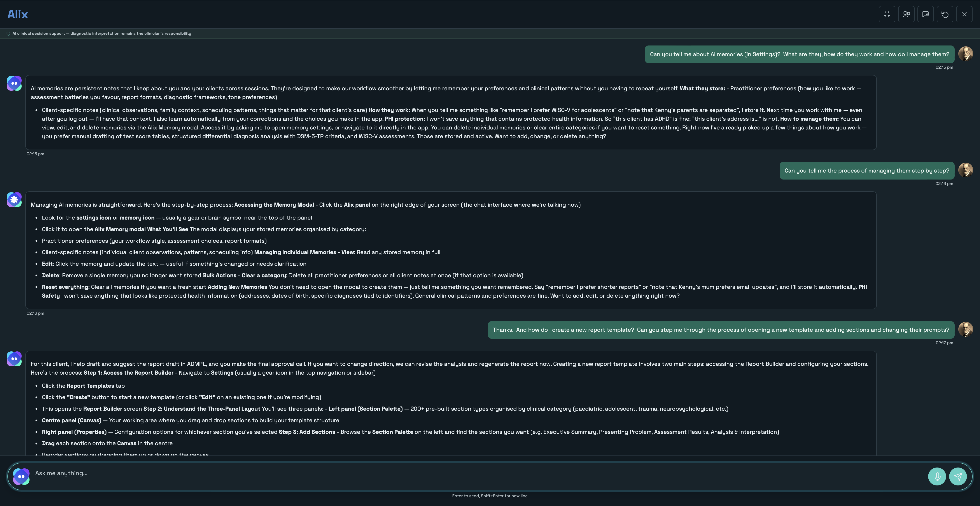Close the Alix chat panel
The width and height of the screenshot is (980, 506).
pos(964,14)
